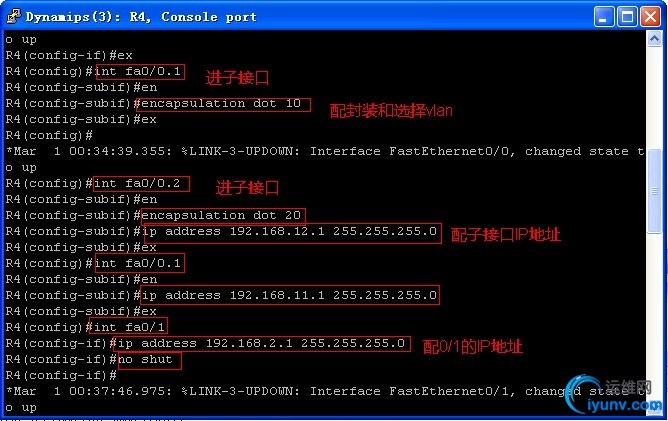This screenshot has height=421, width=668.
Task: Click the "ip address 192.168.12.1" command line
Action: 290,232
